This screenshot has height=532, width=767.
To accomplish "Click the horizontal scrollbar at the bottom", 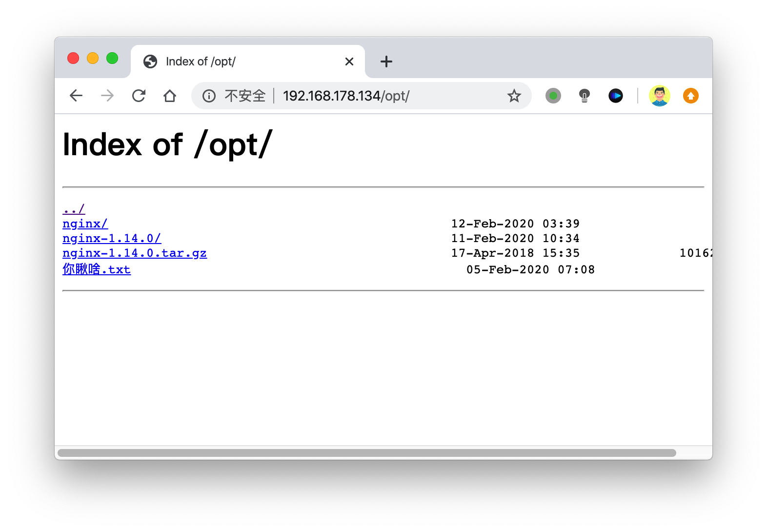I will (x=367, y=453).
